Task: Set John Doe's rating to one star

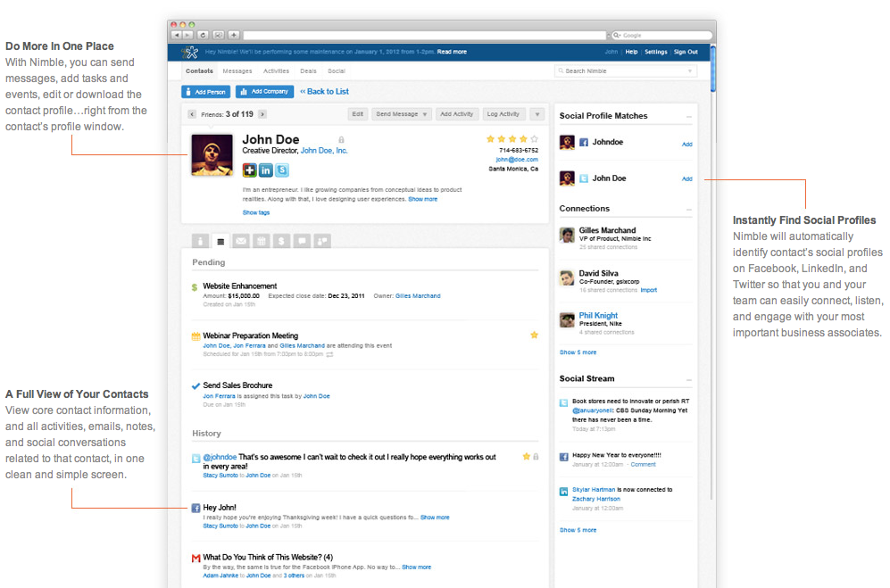Action: [x=490, y=138]
